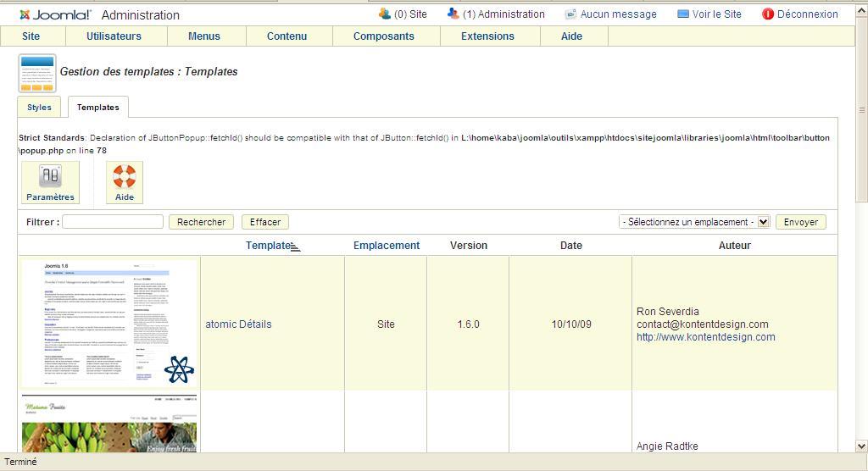This screenshot has height=471, width=868.
Task: Open the Menus menu
Action: click(204, 36)
